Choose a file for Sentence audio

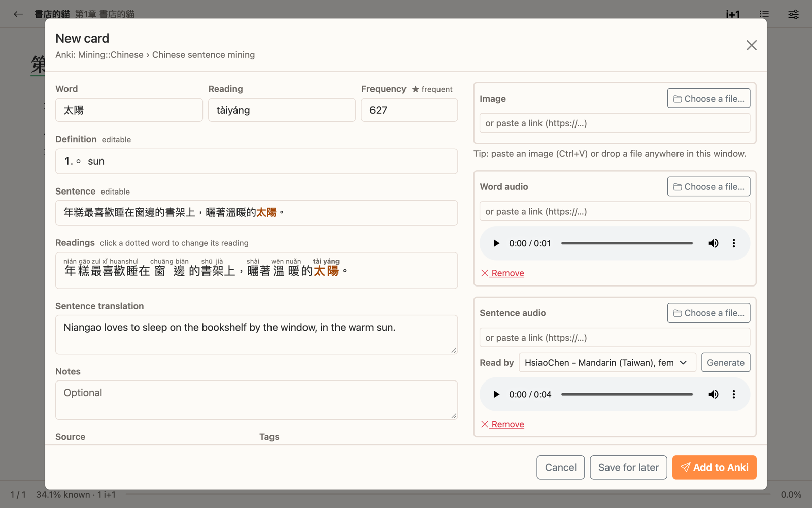pyautogui.click(x=708, y=313)
